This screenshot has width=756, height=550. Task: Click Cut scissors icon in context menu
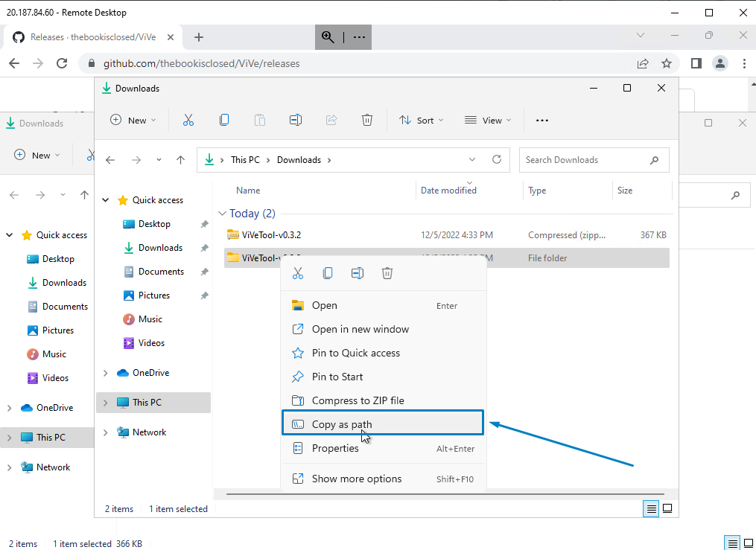coord(298,274)
